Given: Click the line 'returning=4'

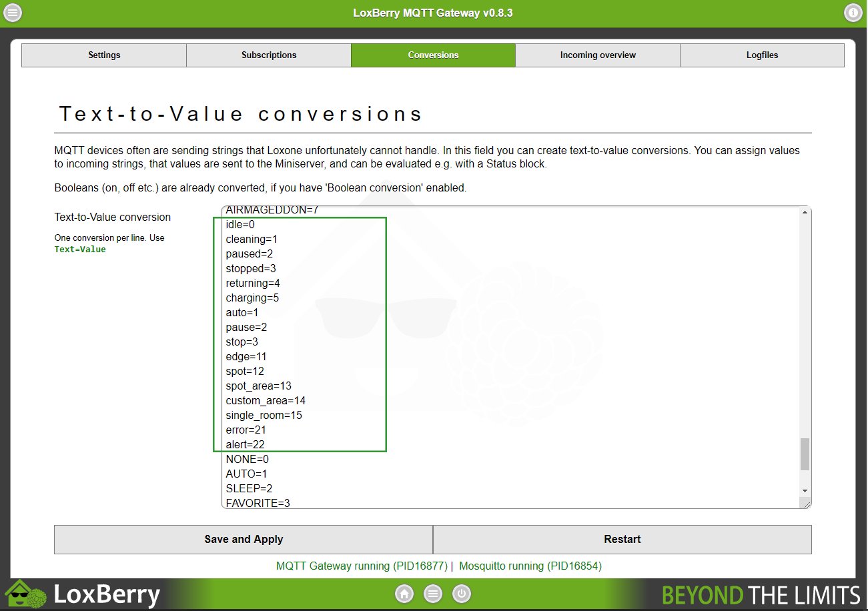Looking at the screenshot, I should pos(253,283).
